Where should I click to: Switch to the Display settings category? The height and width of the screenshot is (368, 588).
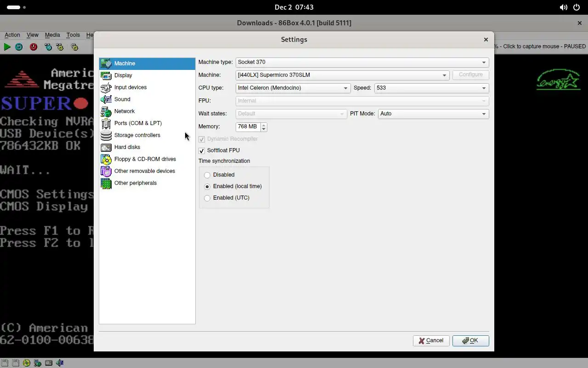click(147, 75)
